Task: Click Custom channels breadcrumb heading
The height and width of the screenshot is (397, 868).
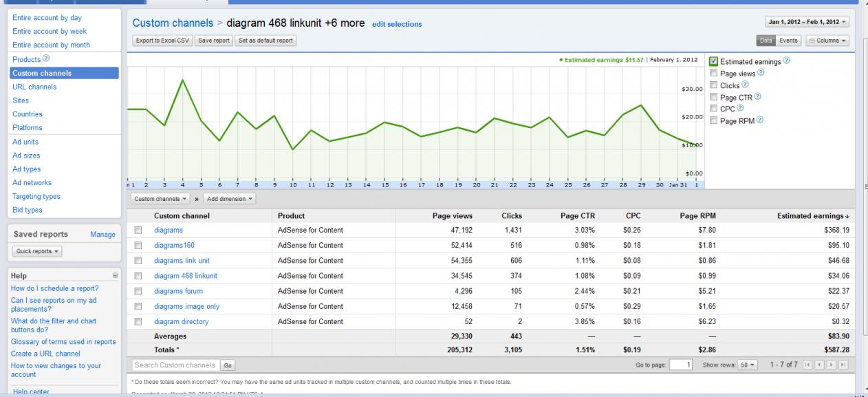Action: (172, 23)
